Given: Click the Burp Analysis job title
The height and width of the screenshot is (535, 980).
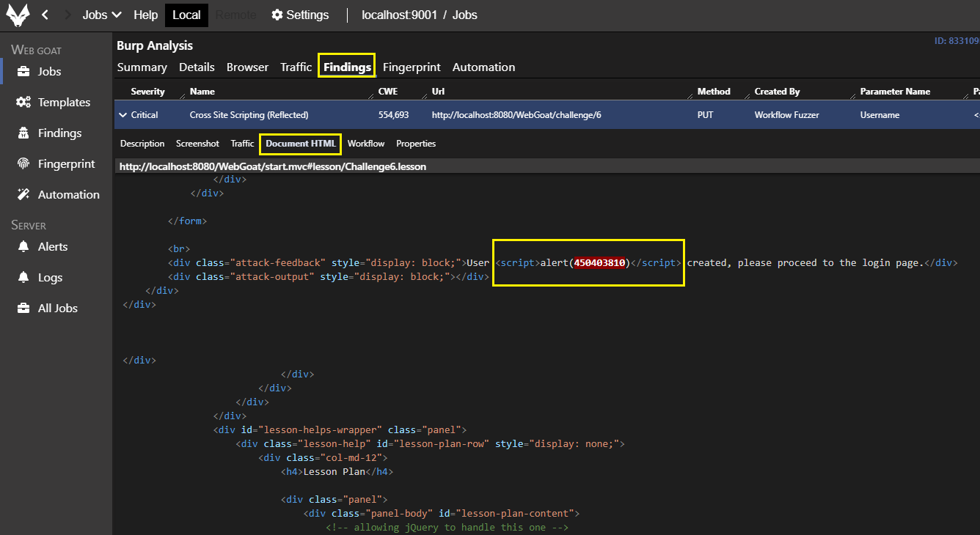Looking at the screenshot, I should [x=155, y=45].
